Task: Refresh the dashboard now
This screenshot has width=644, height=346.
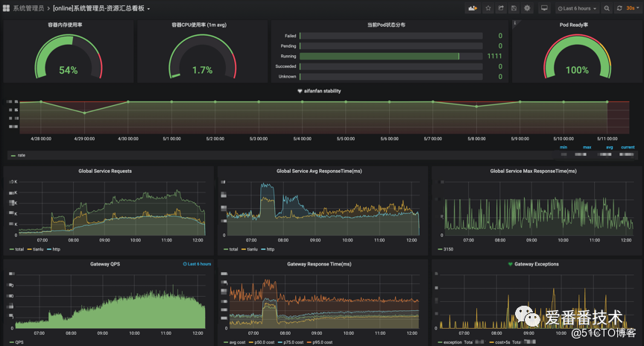Action: coord(619,8)
